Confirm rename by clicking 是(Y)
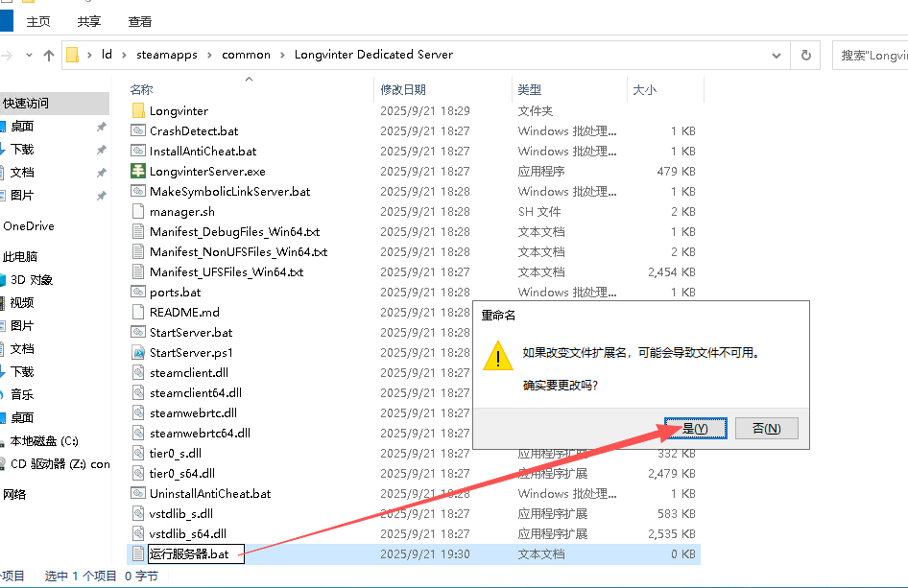908x588 pixels. 695,429
